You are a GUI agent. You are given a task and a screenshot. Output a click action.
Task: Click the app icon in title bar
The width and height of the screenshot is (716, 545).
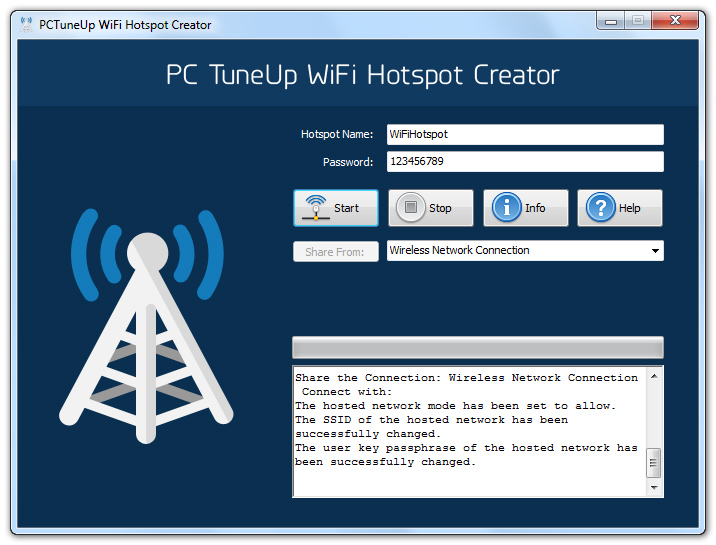(x=26, y=25)
